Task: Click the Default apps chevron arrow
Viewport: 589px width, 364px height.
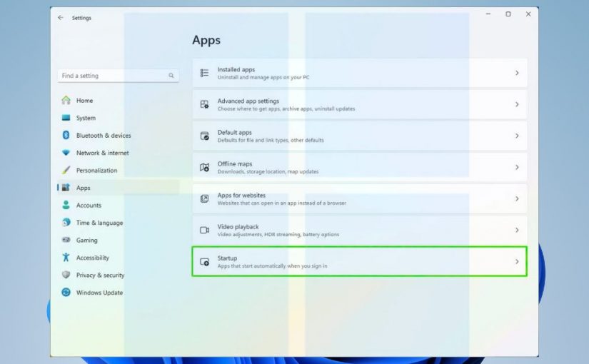Action: coord(518,136)
